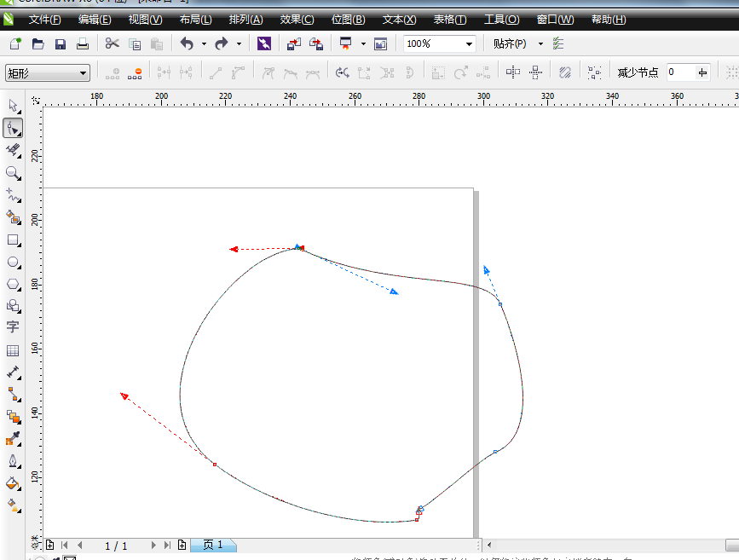739x560 pixels.
Task: Click the Print icon
Action: tap(83, 43)
